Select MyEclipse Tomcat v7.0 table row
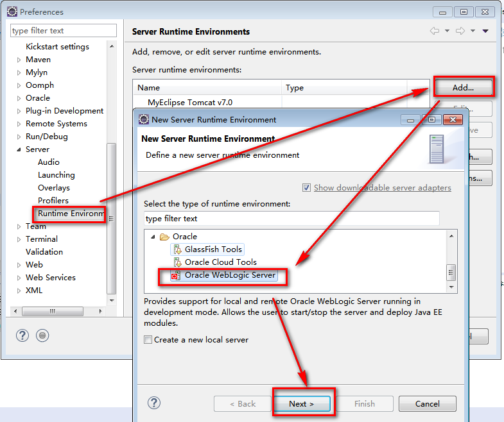This screenshot has width=504, height=422. click(x=281, y=102)
